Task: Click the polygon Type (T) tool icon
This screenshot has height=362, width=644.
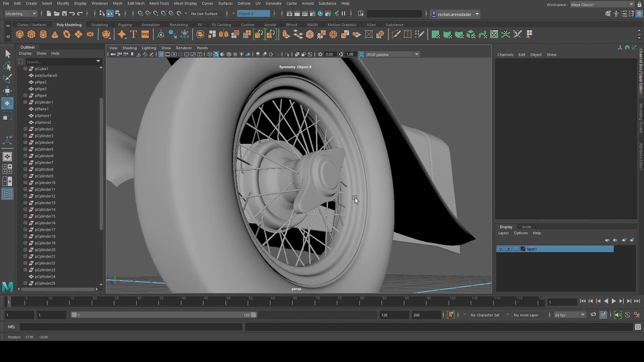Action: coord(133,34)
